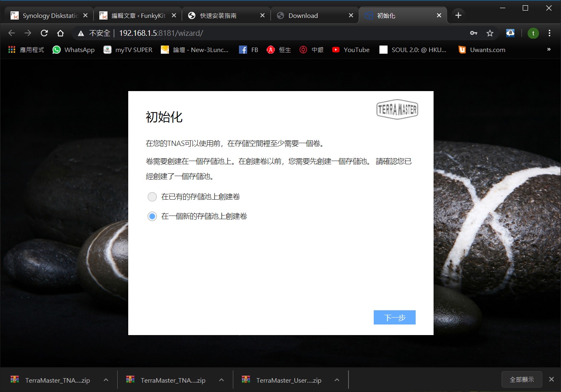Viewport: 561px width, 392px height.
Task: Open the Chrome three-dot menu
Action: pos(549,33)
